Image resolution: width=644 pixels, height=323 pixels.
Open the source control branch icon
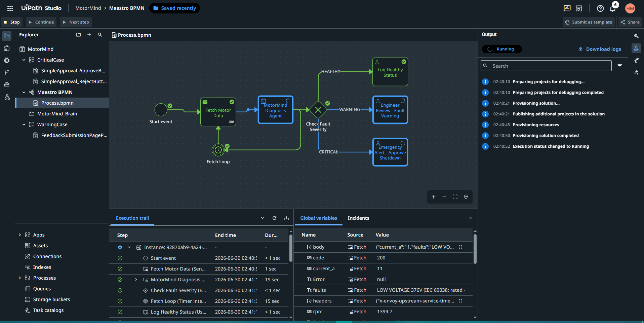[7, 72]
